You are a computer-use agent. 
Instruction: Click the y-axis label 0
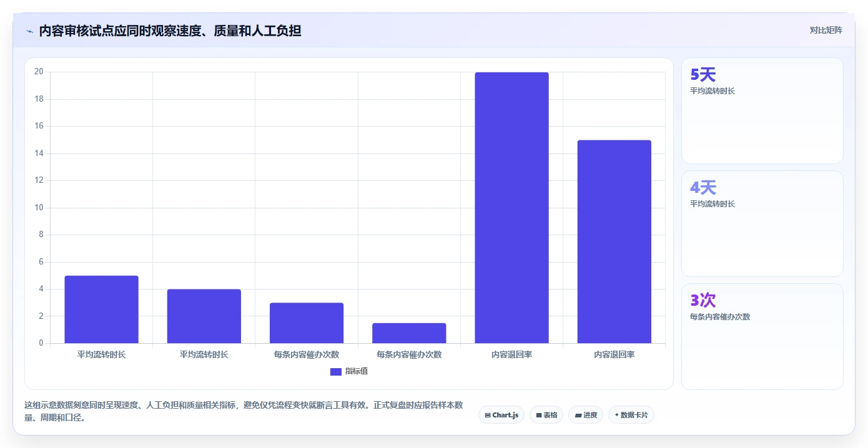coord(41,343)
